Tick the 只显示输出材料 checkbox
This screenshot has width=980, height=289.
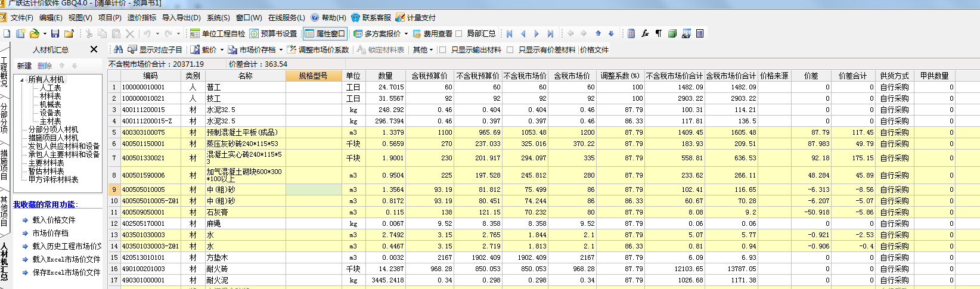coord(442,49)
